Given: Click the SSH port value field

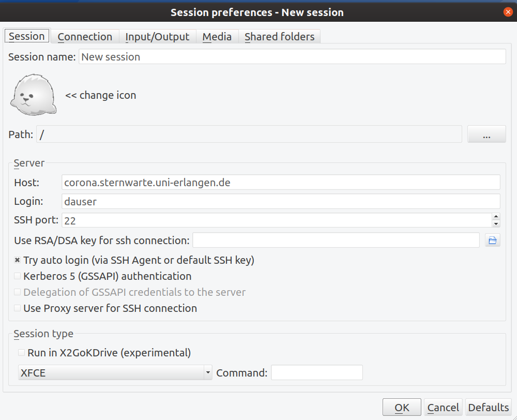Looking at the screenshot, I should point(277,220).
